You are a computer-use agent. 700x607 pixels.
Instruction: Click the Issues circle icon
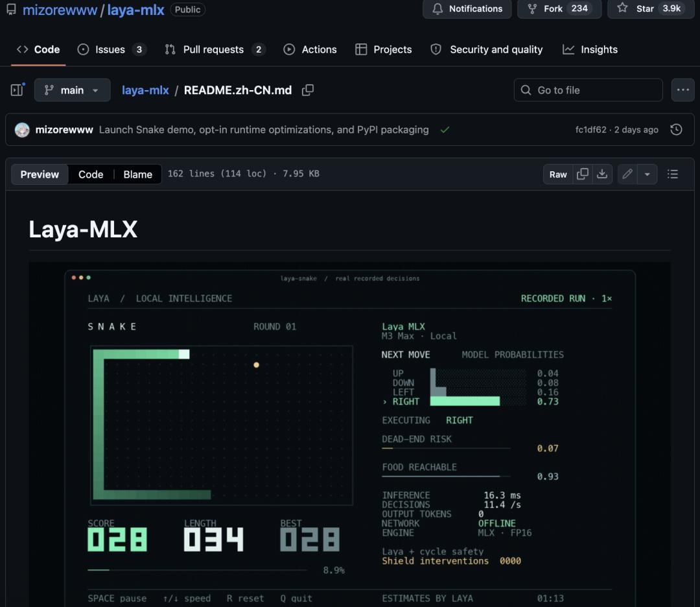click(83, 49)
